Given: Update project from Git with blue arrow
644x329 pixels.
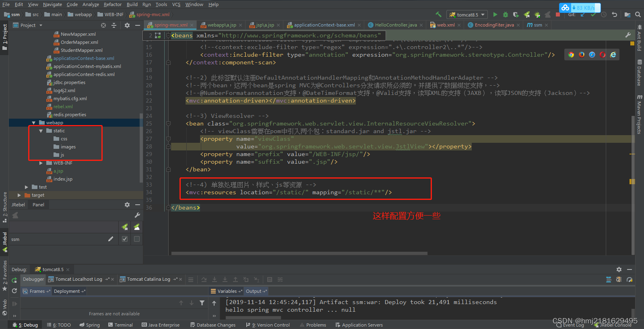Looking at the screenshot, I should (582, 15).
